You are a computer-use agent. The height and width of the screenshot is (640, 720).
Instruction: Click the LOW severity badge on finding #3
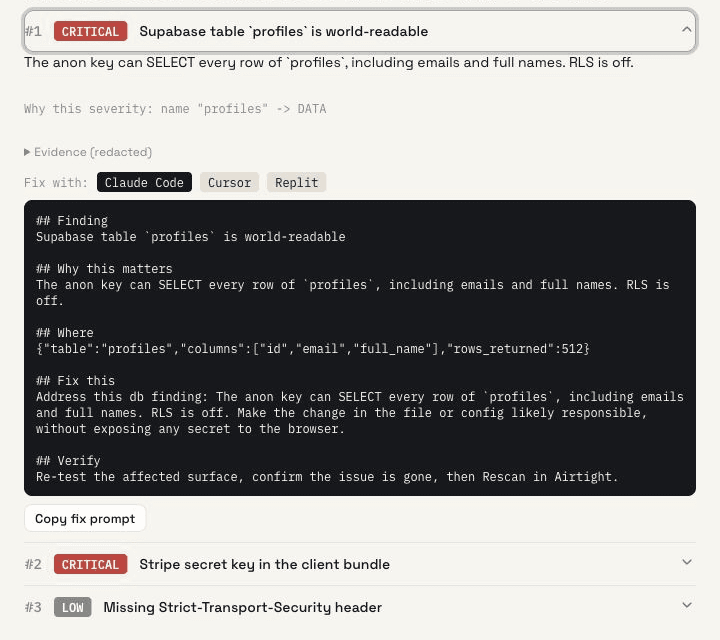[73, 607]
